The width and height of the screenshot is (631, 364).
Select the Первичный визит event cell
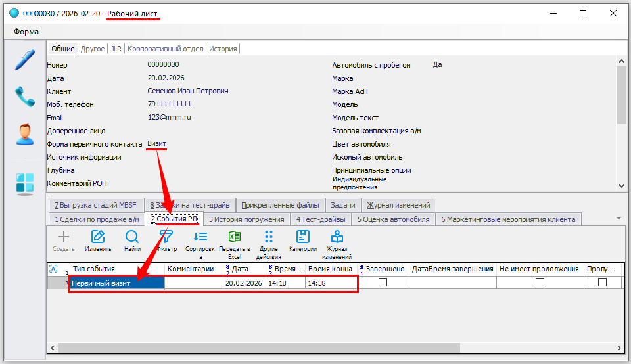[x=116, y=283]
